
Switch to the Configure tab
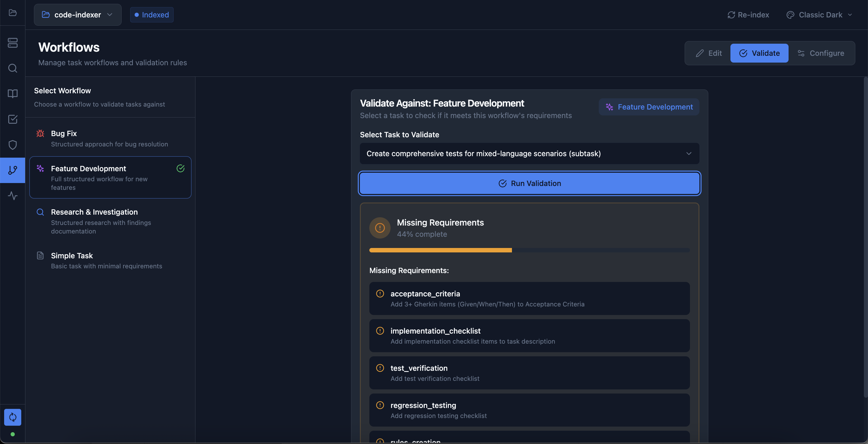click(821, 53)
